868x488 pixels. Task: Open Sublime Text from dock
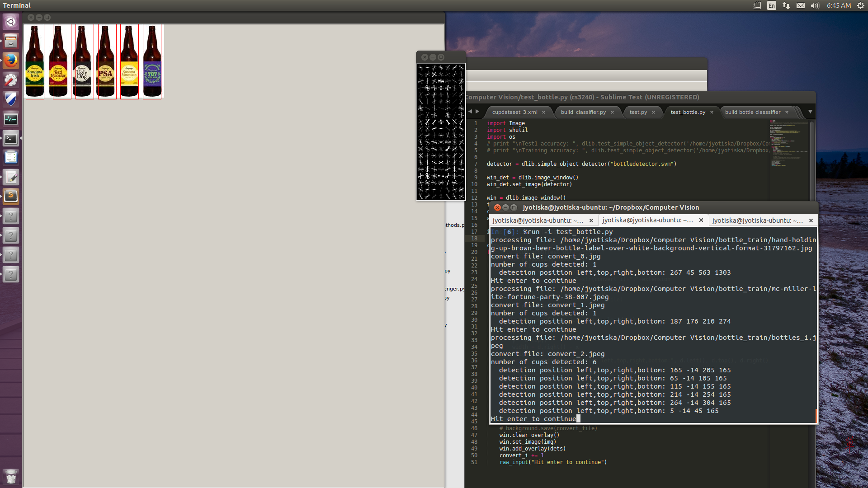click(11, 196)
